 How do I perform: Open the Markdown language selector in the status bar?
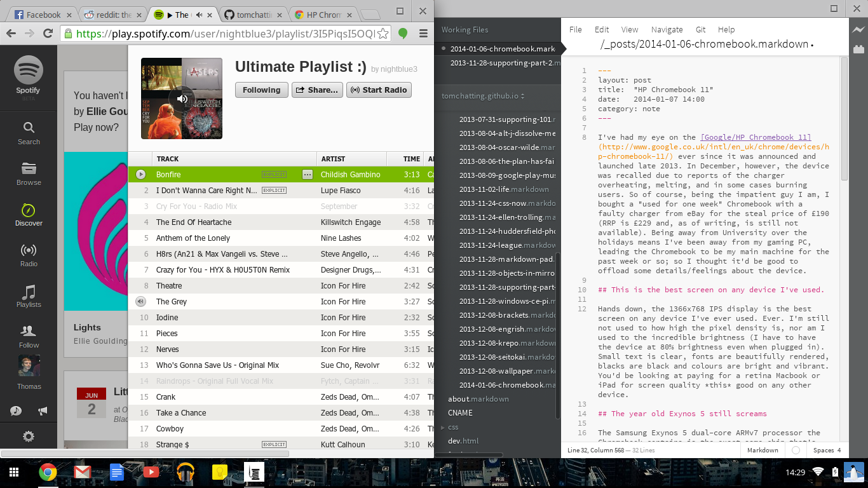coord(763,450)
